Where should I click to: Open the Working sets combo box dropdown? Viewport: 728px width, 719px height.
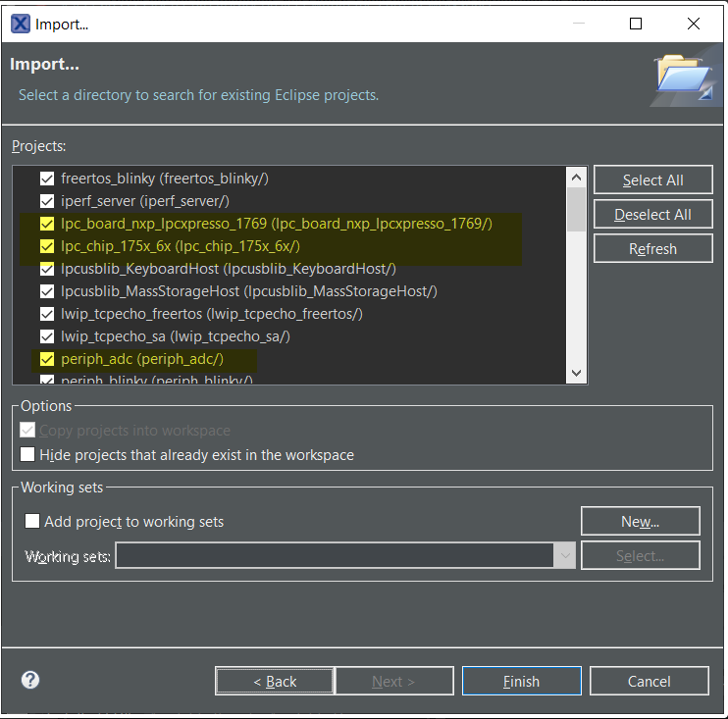[564, 555]
